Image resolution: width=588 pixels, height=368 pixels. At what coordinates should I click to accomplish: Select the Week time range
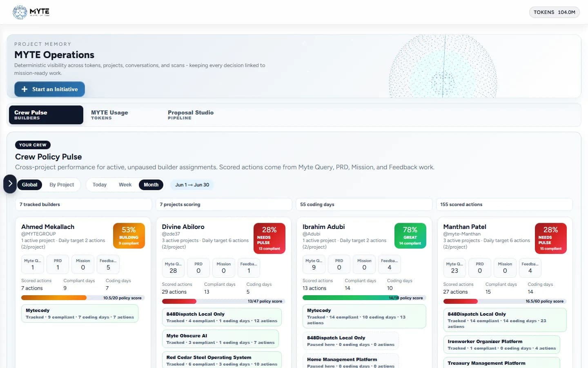pyautogui.click(x=125, y=185)
